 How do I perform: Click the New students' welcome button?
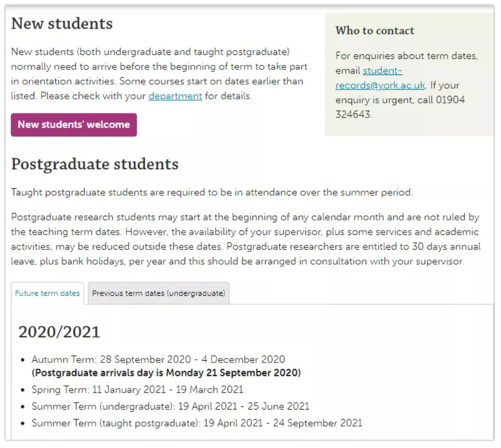coord(74,125)
